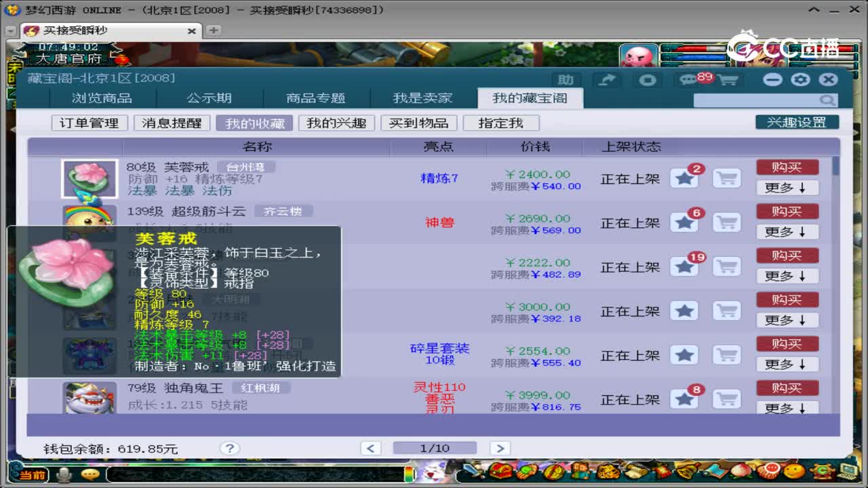
Task: Toggle favorite star for 芙蓉戒 row
Action: pyautogui.click(x=684, y=178)
